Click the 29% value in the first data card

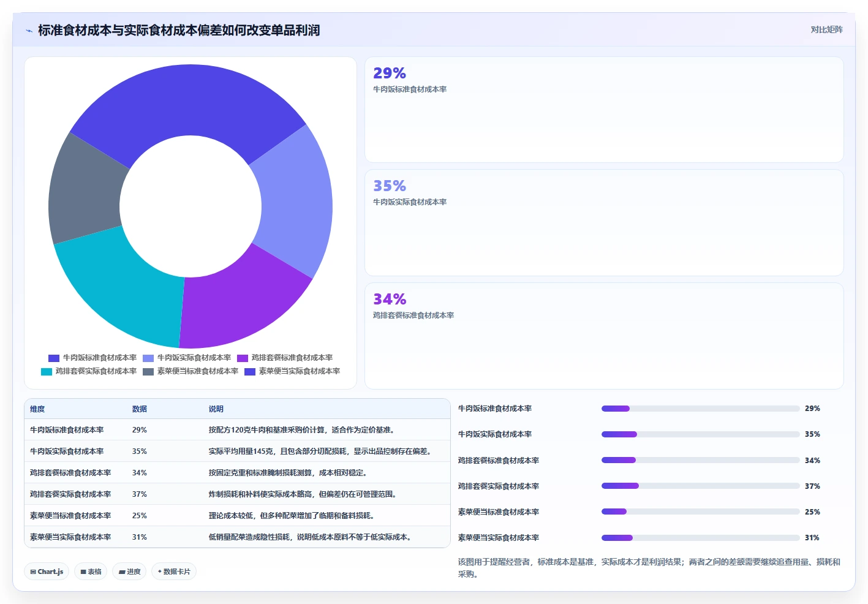coord(390,74)
